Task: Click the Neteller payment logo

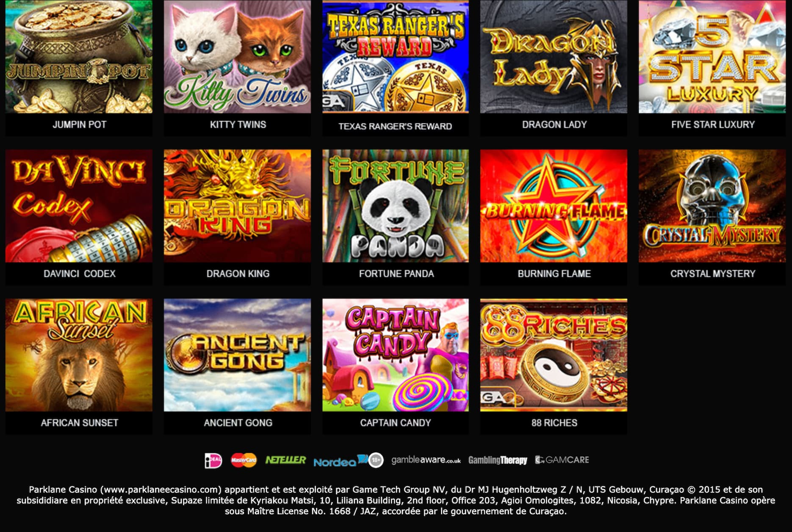Action: [285, 460]
